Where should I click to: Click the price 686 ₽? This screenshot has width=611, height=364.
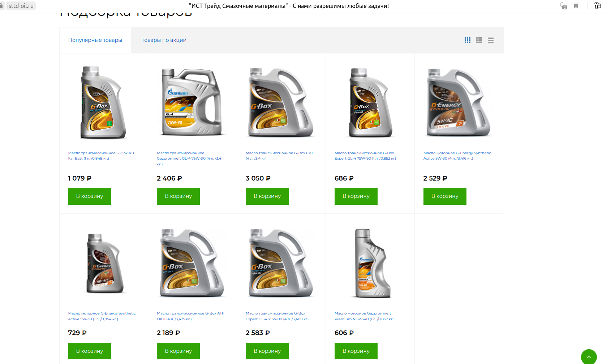click(x=344, y=178)
